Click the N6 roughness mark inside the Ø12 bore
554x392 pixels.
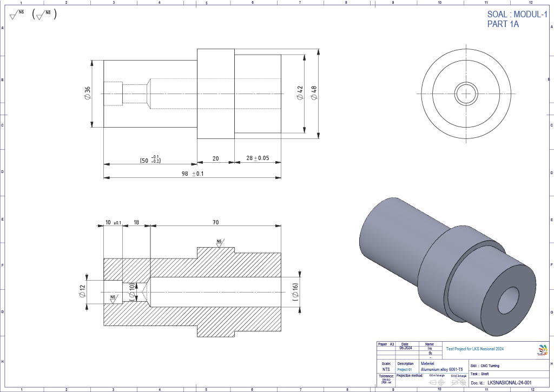[x=113, y=299]
